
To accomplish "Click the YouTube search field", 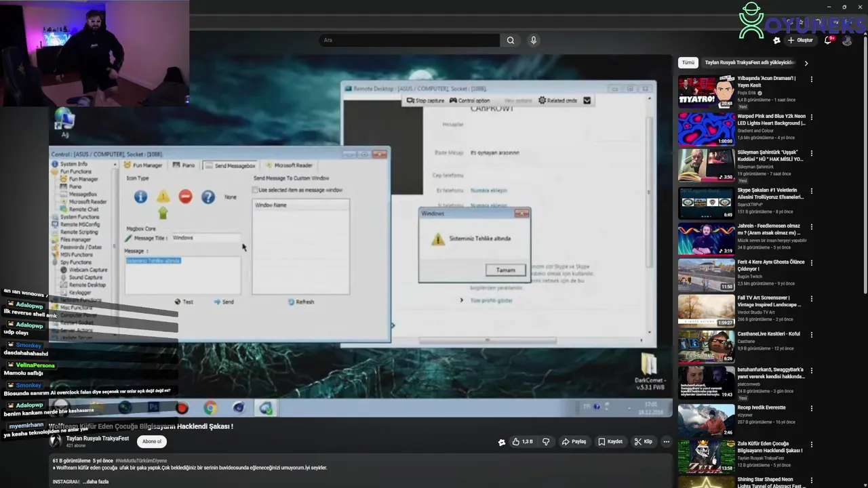I will point(410,40).
